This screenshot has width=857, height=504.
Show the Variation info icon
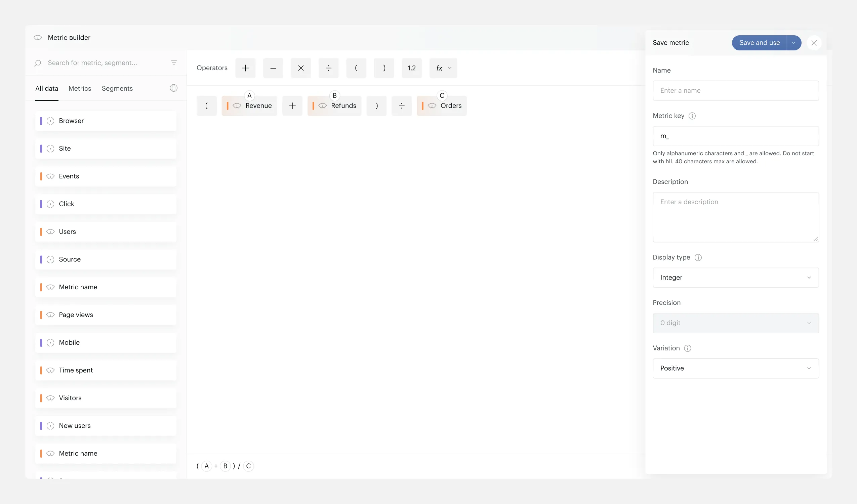687,348
